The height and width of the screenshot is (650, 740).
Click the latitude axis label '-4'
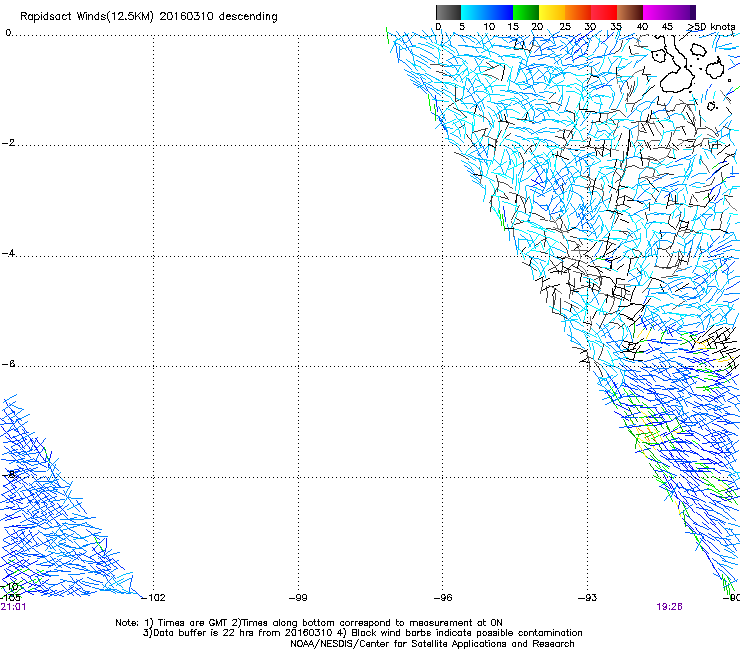tap(8, 253)
